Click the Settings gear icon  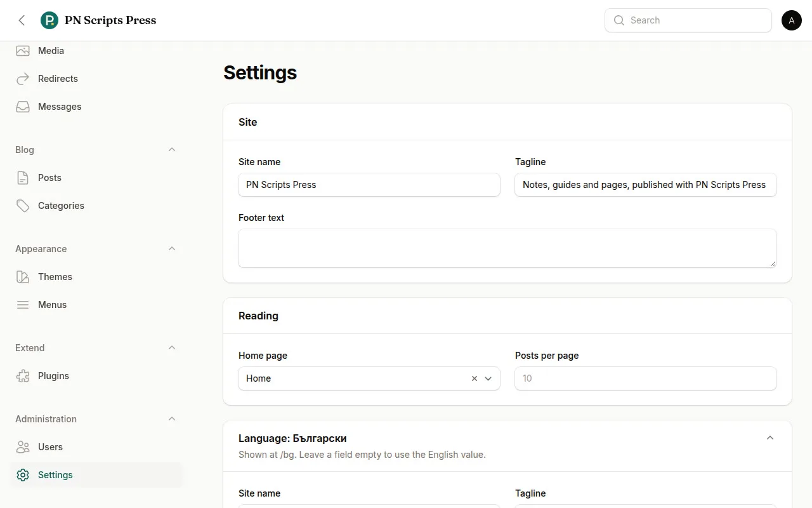click(x=23, y=475)
